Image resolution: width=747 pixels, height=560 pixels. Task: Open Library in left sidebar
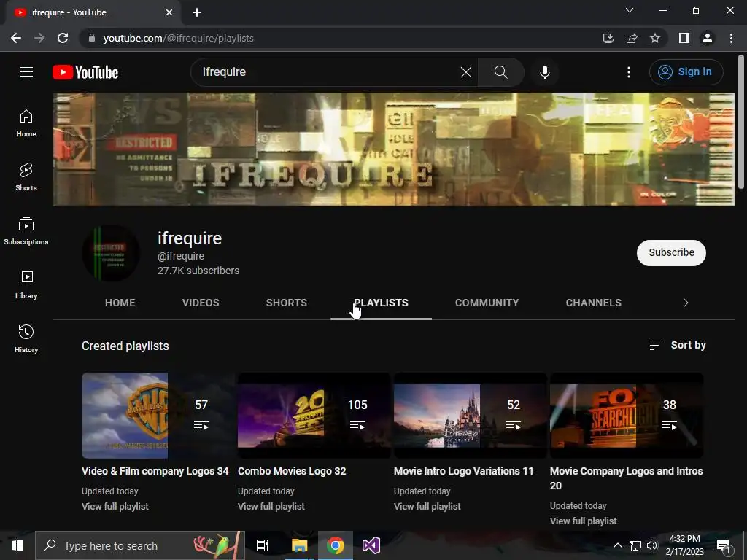click(x=26, y=285)
